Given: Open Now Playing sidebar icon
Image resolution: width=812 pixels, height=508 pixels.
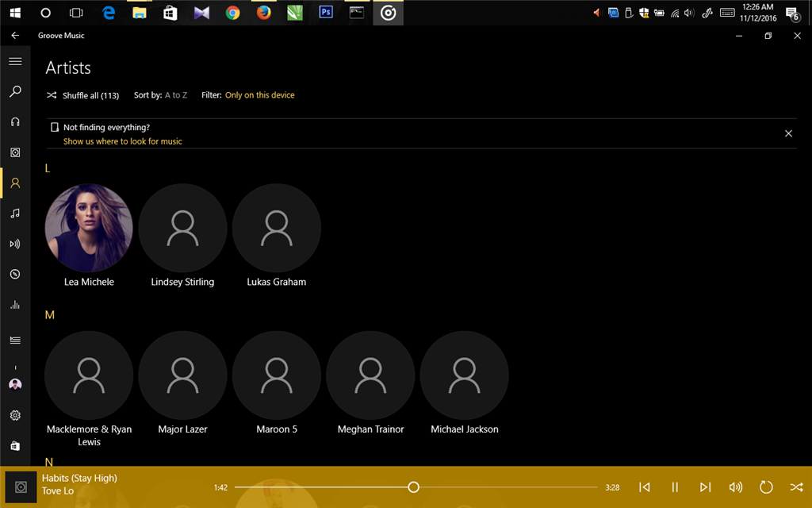Looking at the screenshot, I should [x=15, y=244].
